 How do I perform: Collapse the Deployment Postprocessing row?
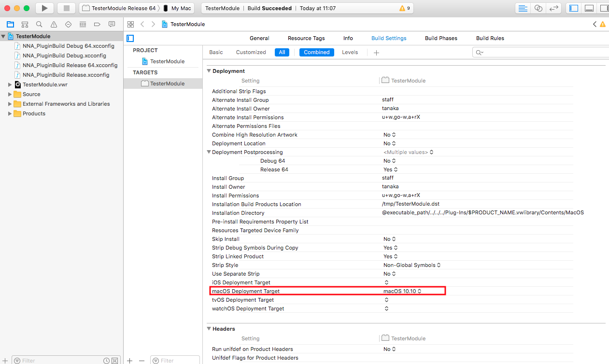(209, 152)
